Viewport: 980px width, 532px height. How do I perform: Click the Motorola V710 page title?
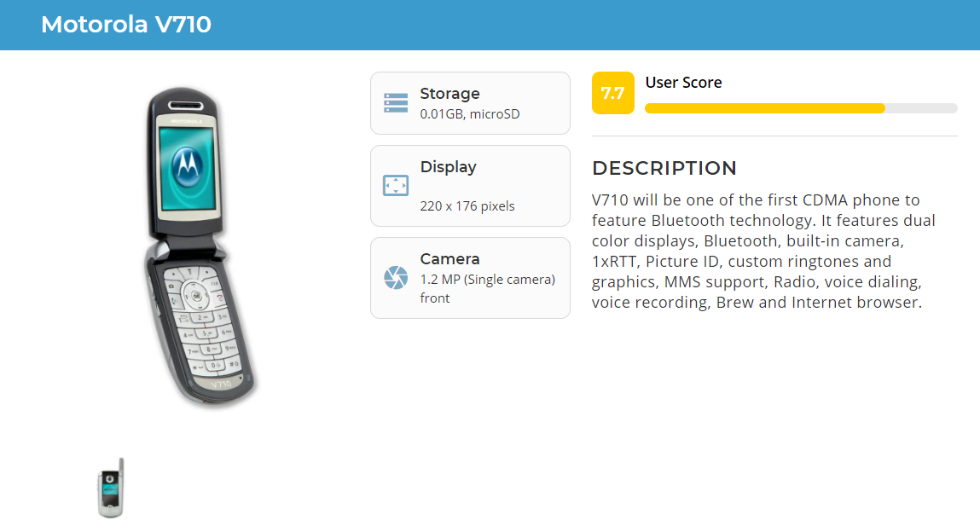tap(126, 25)
